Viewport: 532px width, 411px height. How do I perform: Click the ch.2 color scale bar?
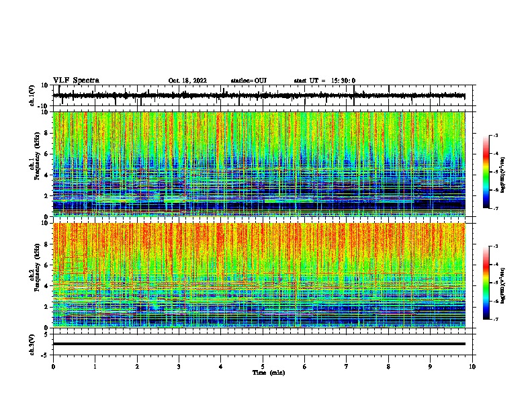click(486, 283)
